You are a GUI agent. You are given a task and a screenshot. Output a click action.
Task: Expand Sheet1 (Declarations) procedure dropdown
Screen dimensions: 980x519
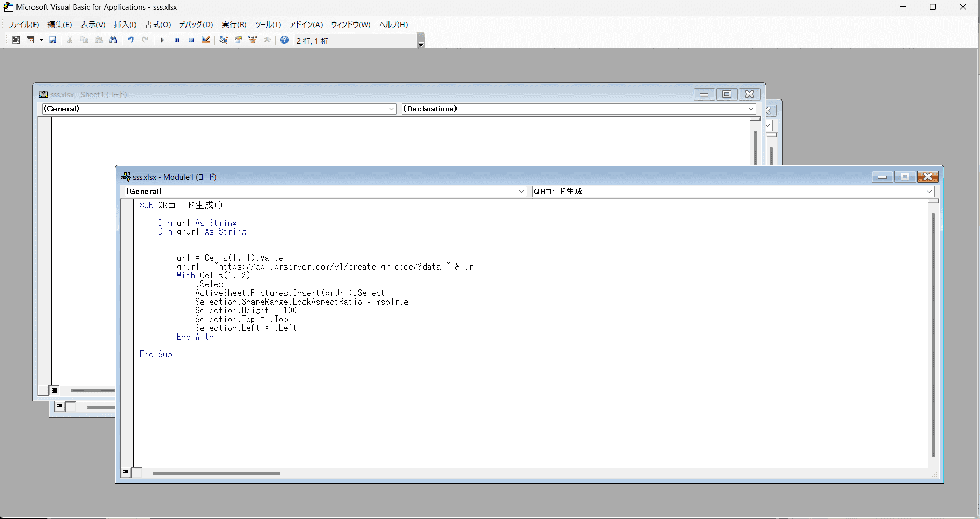(751, 109)
